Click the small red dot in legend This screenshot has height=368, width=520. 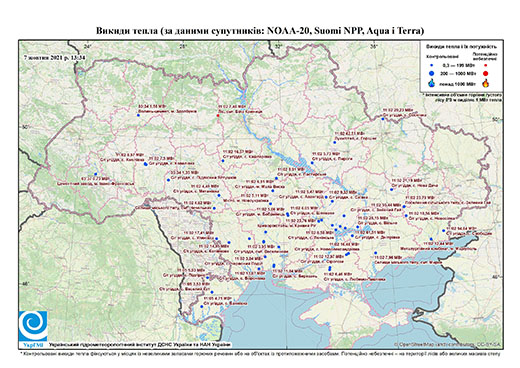pyautogui.click(x=485, y=65)
